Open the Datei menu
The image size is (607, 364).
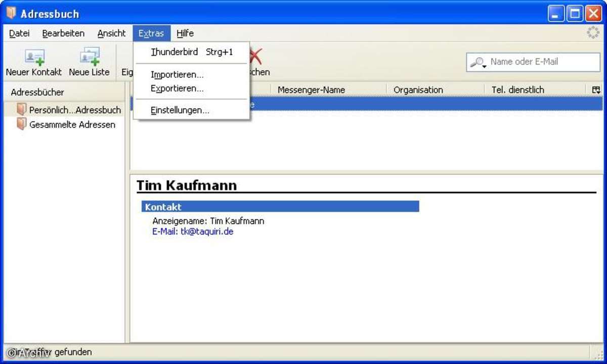point(19,33)
